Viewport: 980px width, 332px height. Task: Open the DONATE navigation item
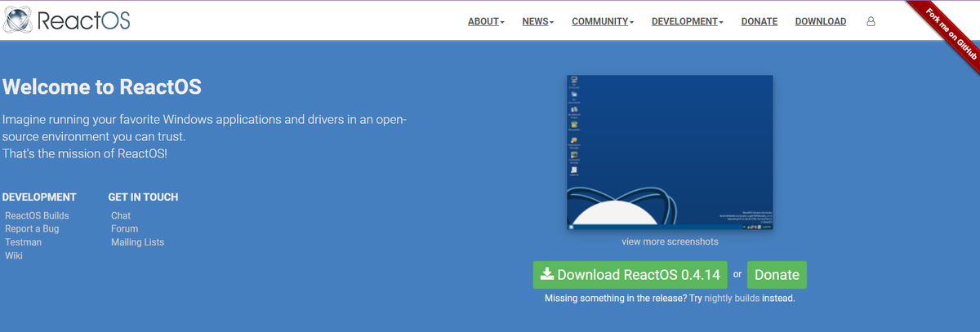(759, 21)
